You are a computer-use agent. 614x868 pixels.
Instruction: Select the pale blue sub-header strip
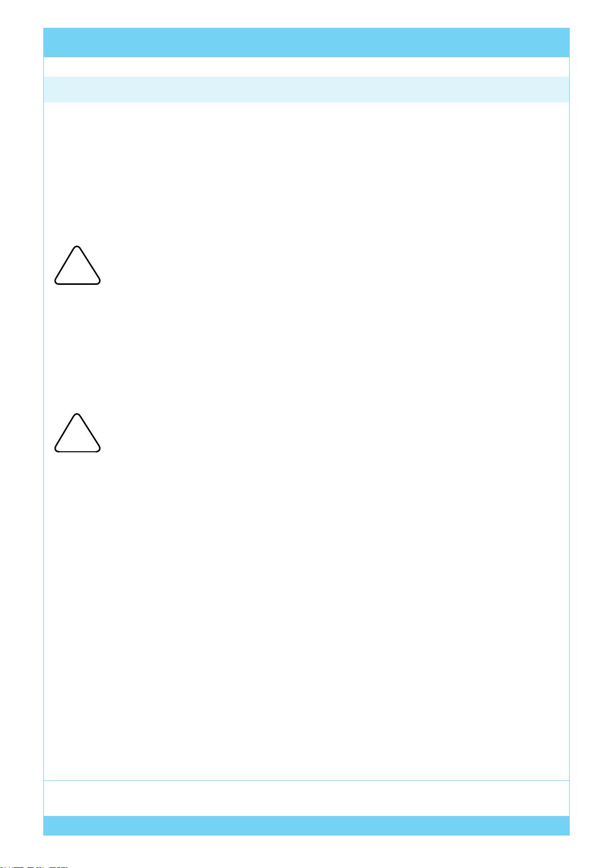[306, 90]
